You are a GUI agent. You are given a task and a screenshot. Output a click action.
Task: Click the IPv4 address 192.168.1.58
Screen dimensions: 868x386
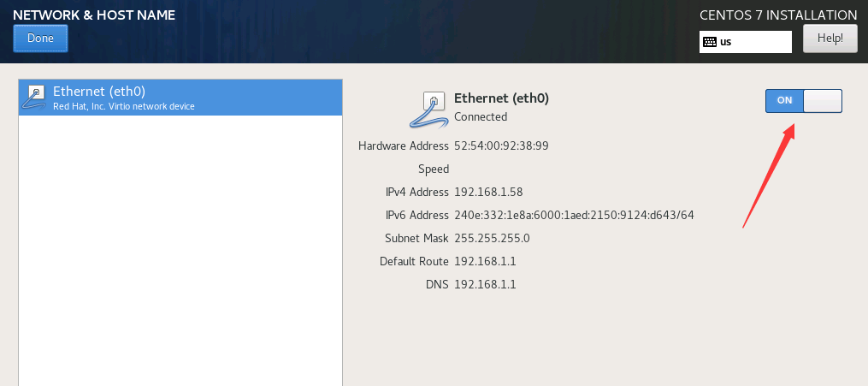click(x=488, y=192)
